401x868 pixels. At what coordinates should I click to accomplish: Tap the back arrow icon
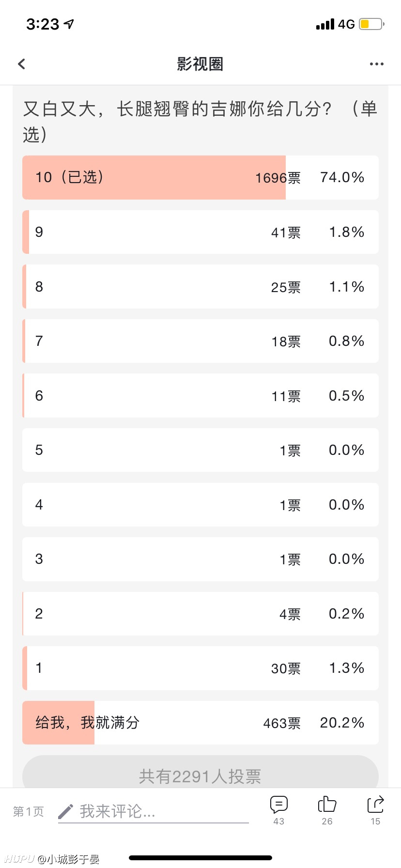pyautogui.click(x=21, y=64)
